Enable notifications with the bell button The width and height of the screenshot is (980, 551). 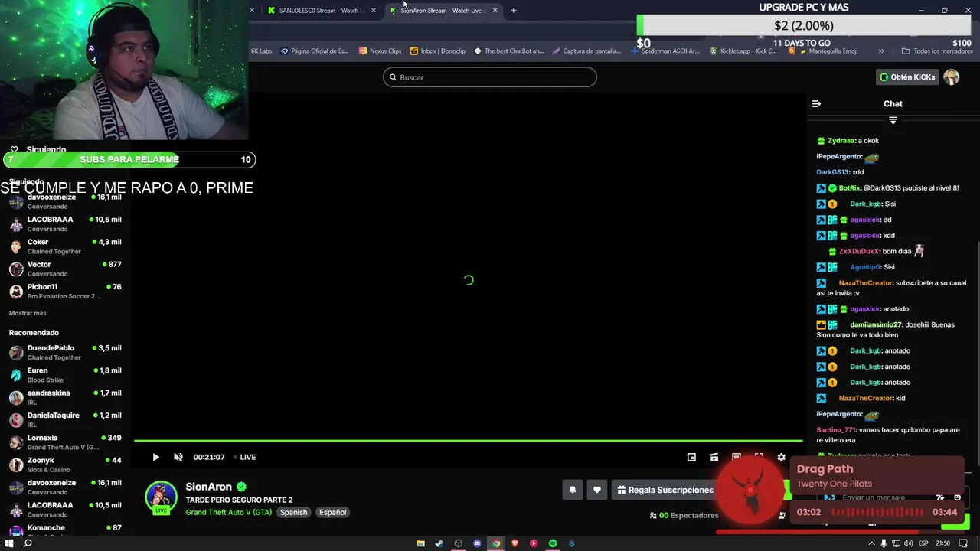pyautogui.click(x=572, y=490)
